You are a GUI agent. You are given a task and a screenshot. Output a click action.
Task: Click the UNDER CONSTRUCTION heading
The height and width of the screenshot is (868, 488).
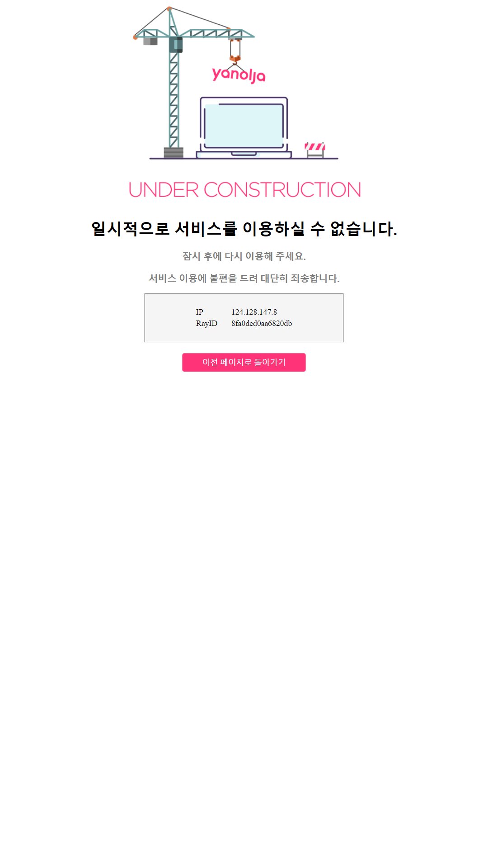coord(244,190)
